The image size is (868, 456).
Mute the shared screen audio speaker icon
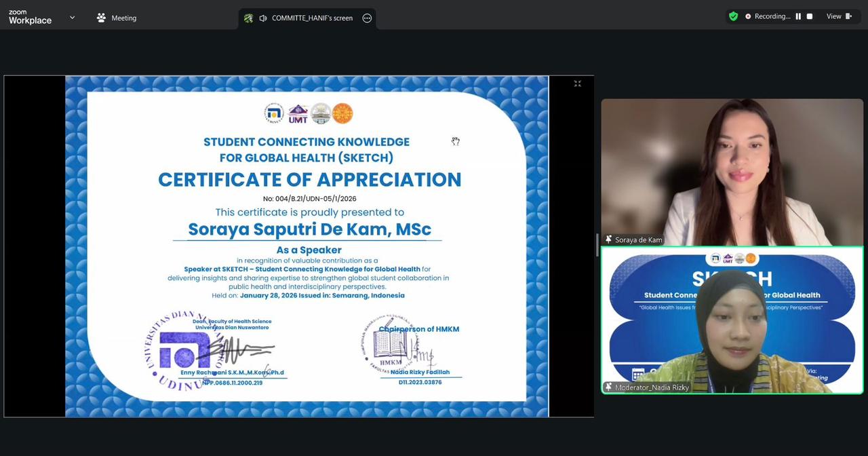[x=263, y=18]
